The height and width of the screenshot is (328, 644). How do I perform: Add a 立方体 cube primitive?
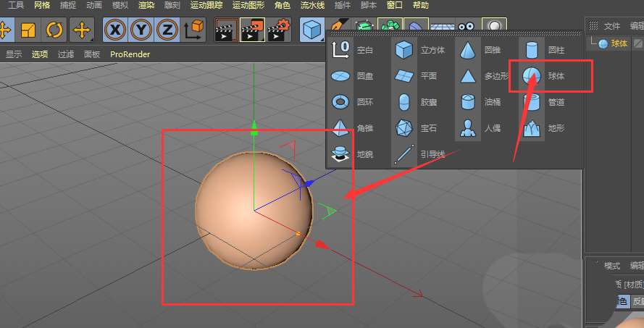coord(403,50)
